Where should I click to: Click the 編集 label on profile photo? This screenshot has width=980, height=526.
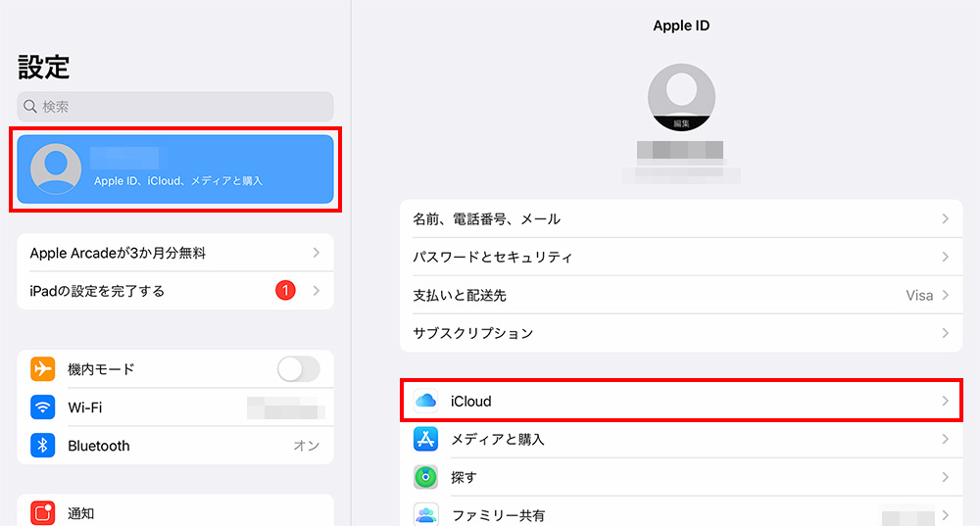tap(681, 123)
